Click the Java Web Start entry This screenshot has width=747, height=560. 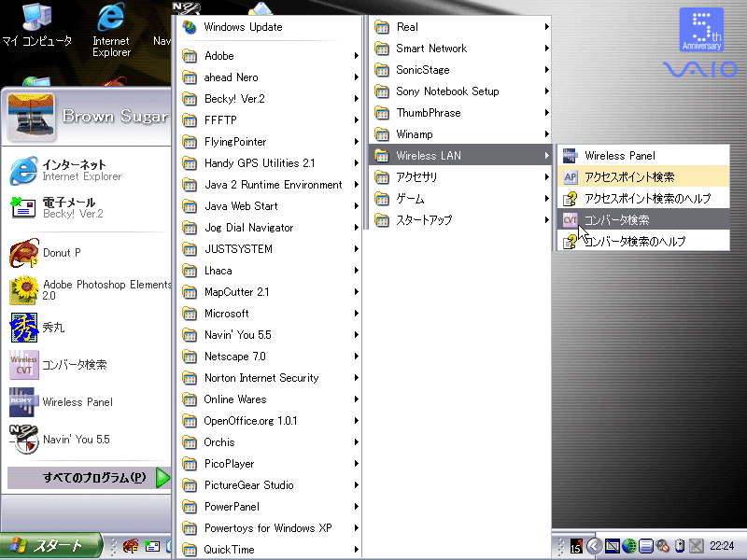click(270, 206)
